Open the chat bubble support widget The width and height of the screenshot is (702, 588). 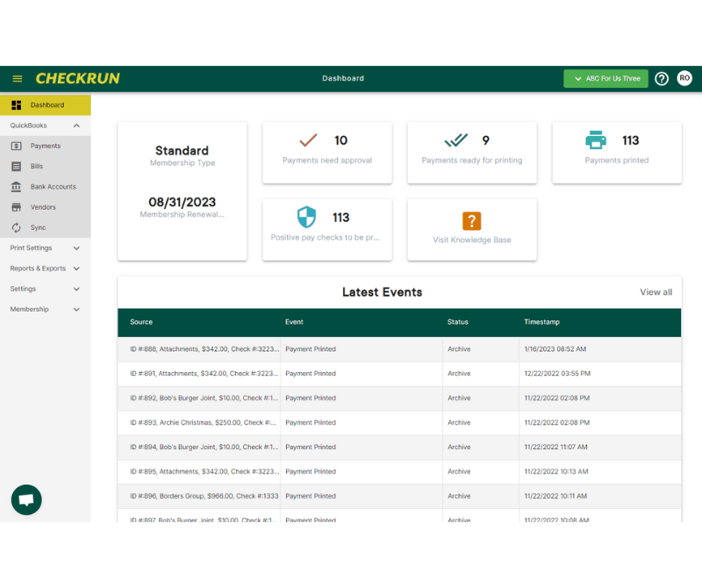pyautogui.click(x=25, y=499)
